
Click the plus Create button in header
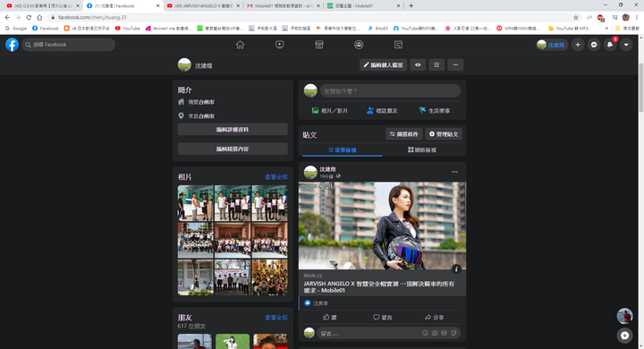pyautogui.click(x=578, y=45)
